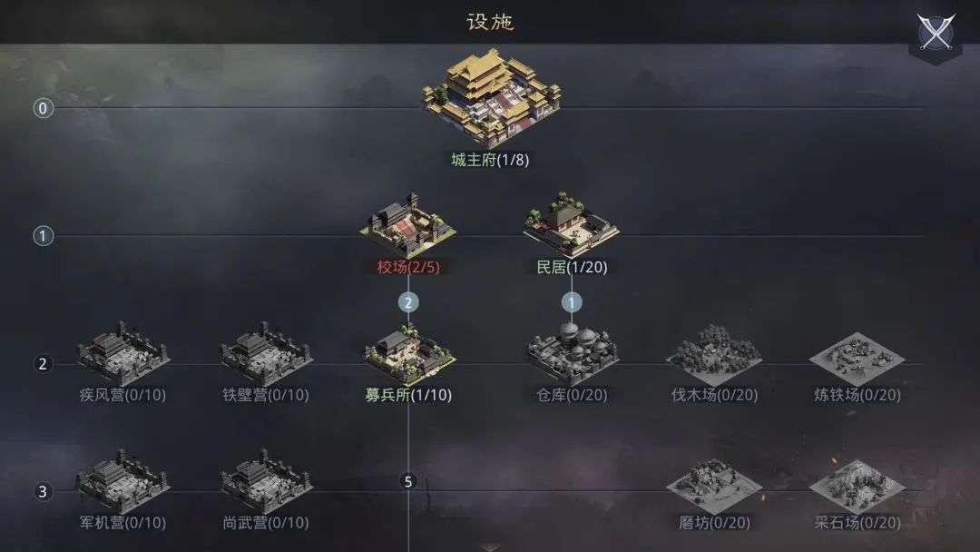Click the requirement badge 1 under 民居
980x552 pixels.
pos(572,302)
